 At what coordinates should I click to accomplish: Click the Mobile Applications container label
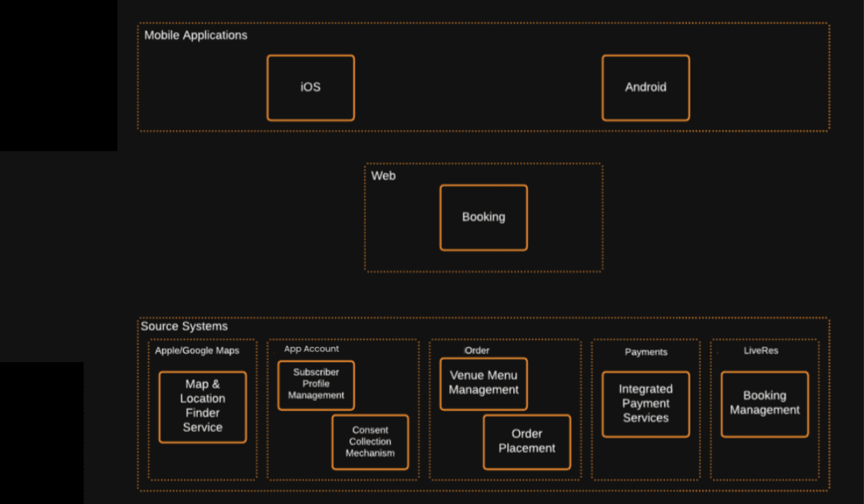pos(195,35)
